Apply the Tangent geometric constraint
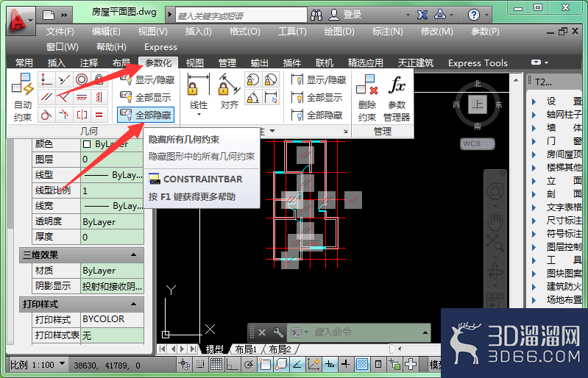The image size is (588, 378). (46, 115)
